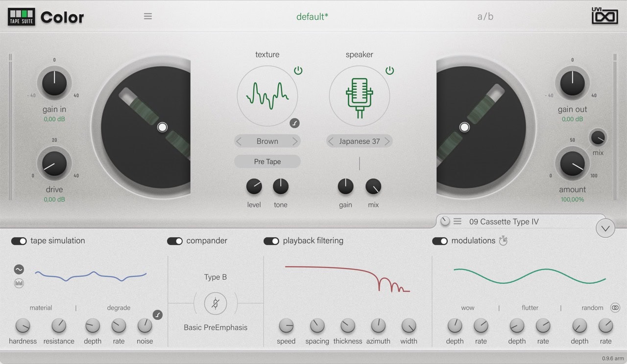Click the a/b comparison button
The width and height of the screenshot is (627, 364).
485,17
